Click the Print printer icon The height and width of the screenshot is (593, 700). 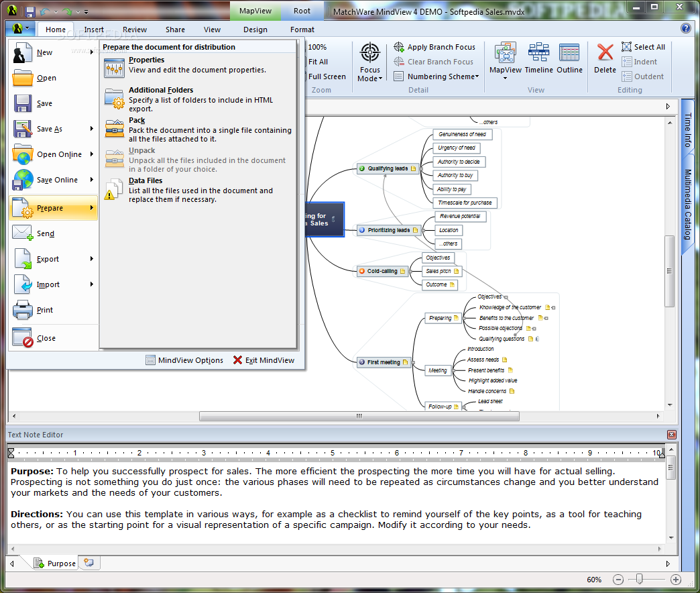click(x=22, y=310)
